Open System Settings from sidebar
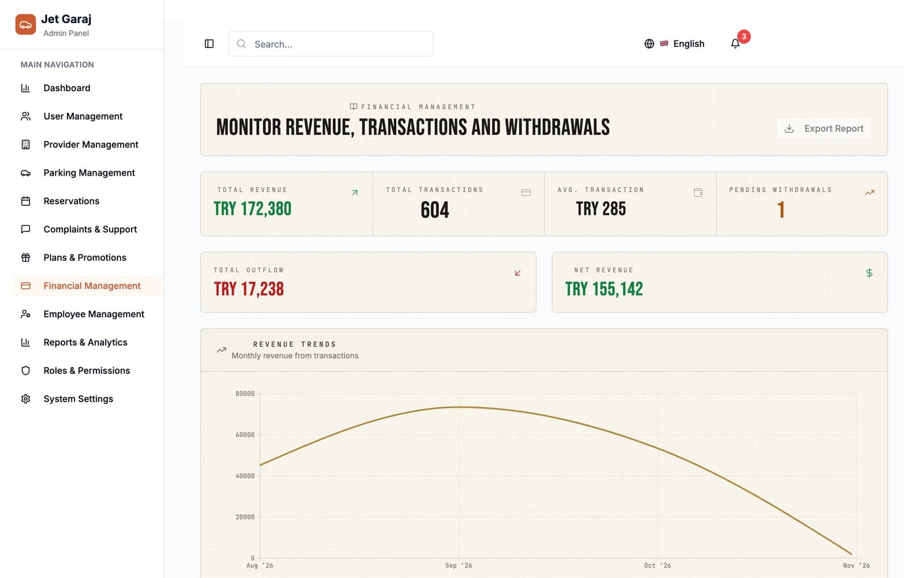This screenshot has width=924, height=578. [88, 399]
